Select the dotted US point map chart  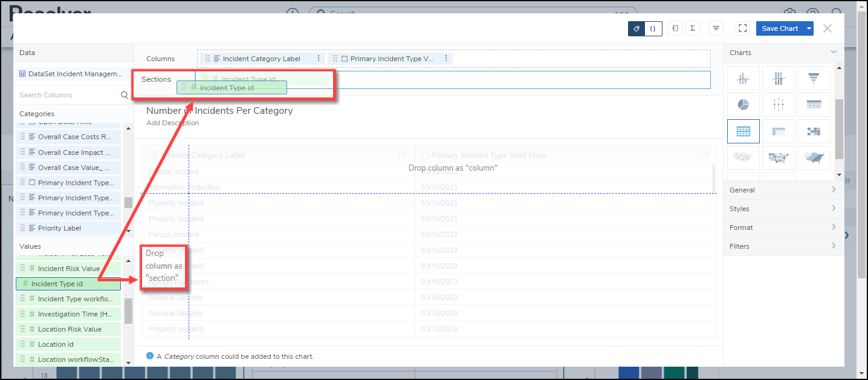point(743,158)
